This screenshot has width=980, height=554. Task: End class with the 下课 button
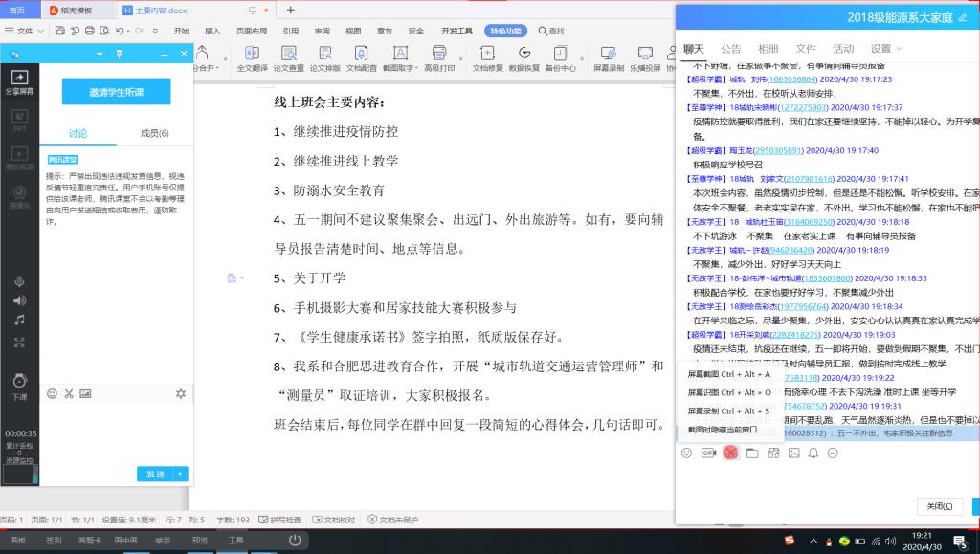pyautogui.click(x=19, y=387)
